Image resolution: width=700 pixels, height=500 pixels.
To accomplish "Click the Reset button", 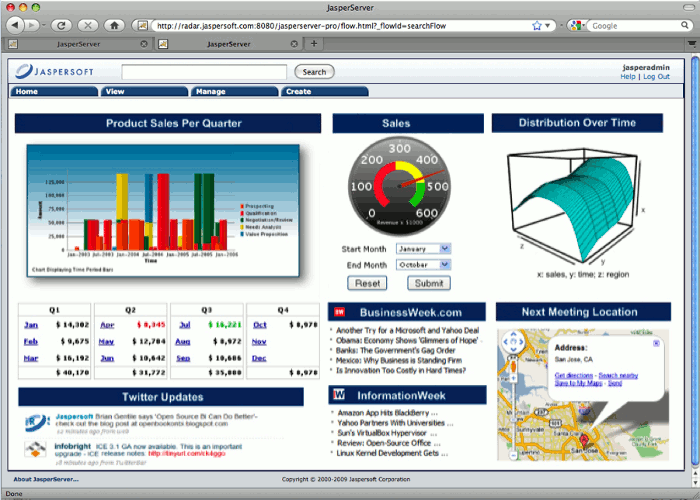I will [367, 283].
